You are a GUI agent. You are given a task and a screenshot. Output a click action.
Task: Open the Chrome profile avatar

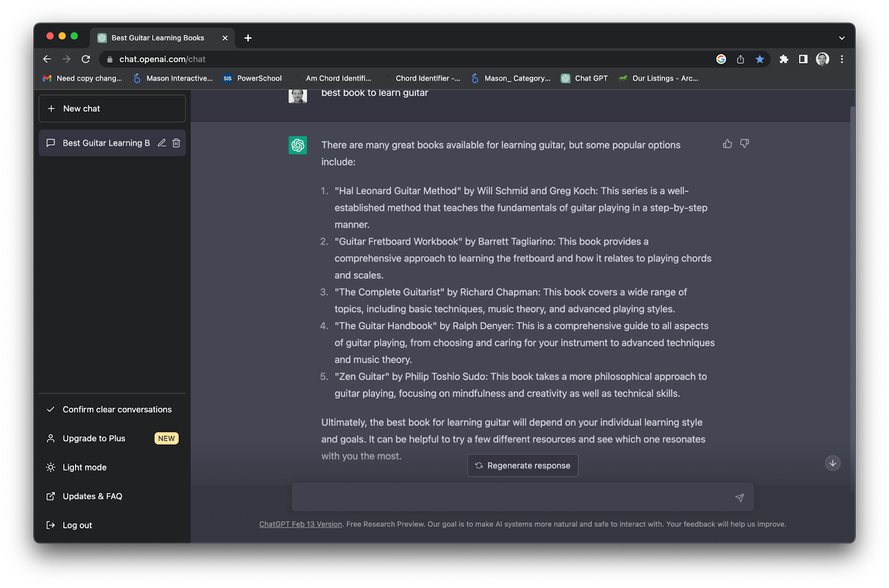[x=822, y=59]
